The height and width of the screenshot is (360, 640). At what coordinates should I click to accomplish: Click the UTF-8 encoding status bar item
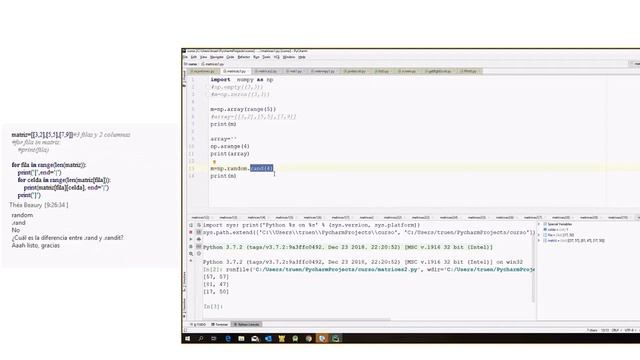pos(629,330)
